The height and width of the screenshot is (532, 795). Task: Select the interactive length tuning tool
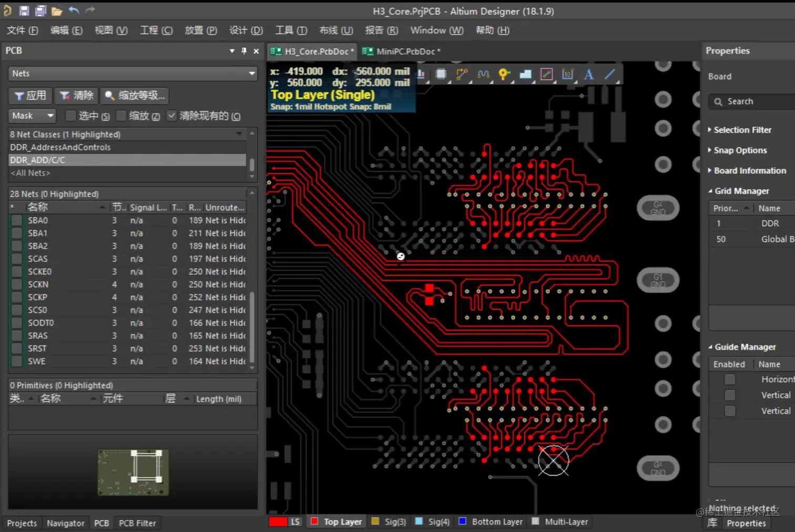point(483,74)
